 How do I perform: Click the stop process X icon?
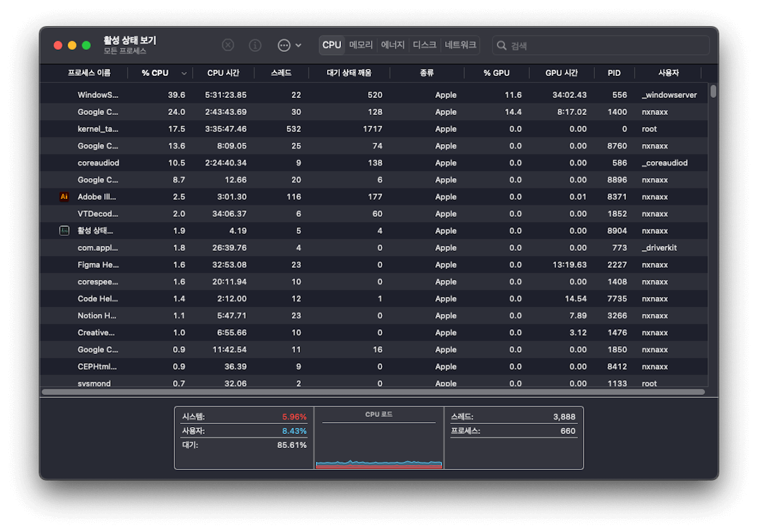click(x=228, y=45)
